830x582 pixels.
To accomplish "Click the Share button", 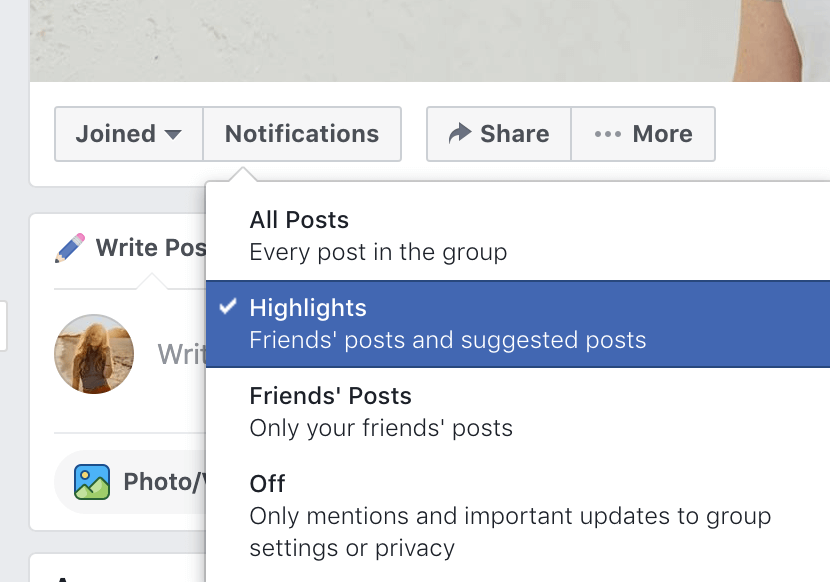I will point(499,134).
